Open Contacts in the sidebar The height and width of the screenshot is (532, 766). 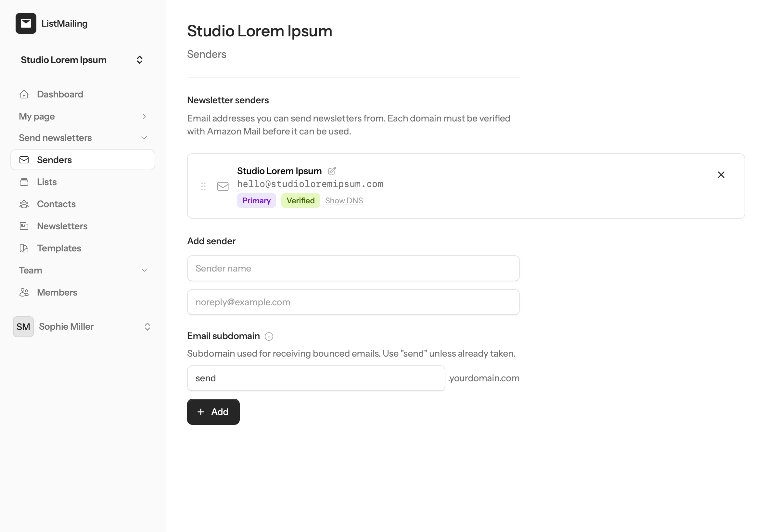[x=83, y=204]
